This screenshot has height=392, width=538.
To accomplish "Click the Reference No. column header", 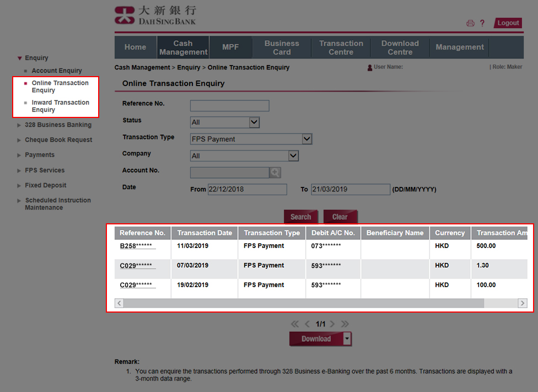I will tap(142, 233).
